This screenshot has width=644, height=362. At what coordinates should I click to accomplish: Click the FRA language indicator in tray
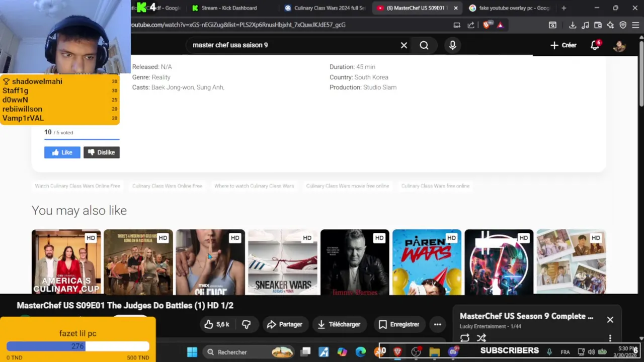tap(565, 352)
